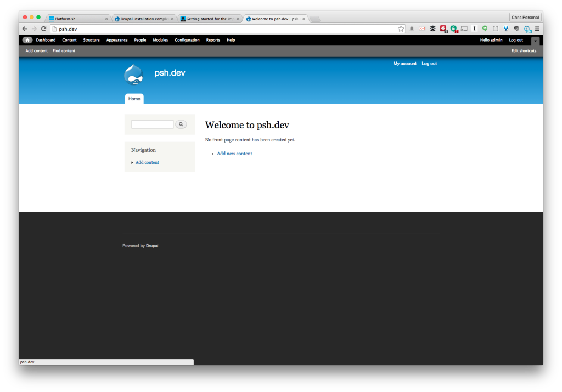Screen dimensions: 562x392
Task: Click into the site search field
Action: tap(153, 124)
